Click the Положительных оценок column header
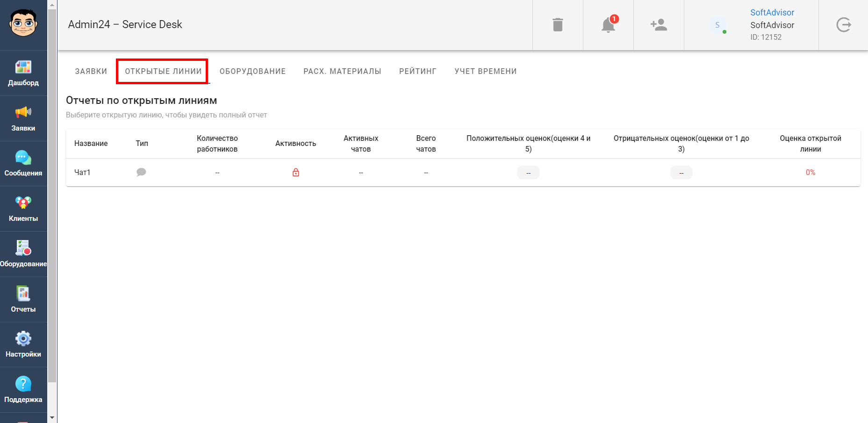868x423 pixels. point(528,144)
